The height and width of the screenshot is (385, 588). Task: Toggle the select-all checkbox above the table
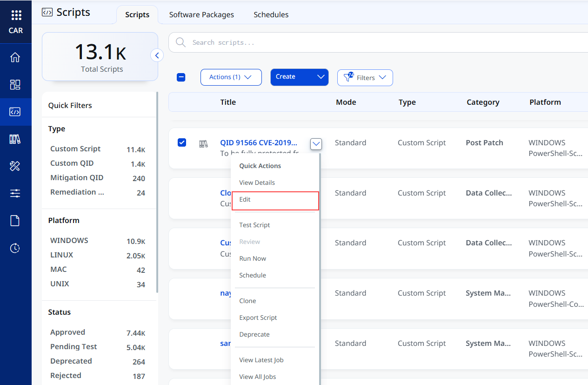click(x=181, y=77)
